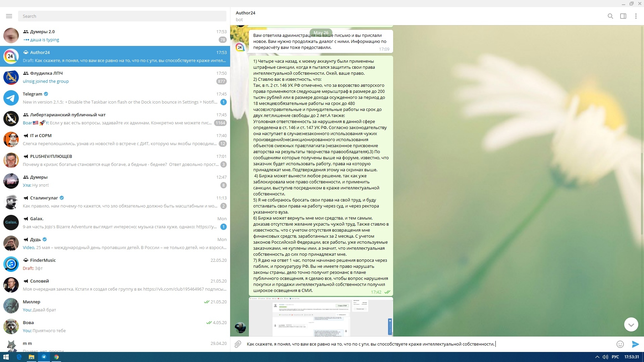This screenshot has width=644, height=362.
Task: Click the 877 unread badge on Флудилка
Action: click(x=221, y=81)
